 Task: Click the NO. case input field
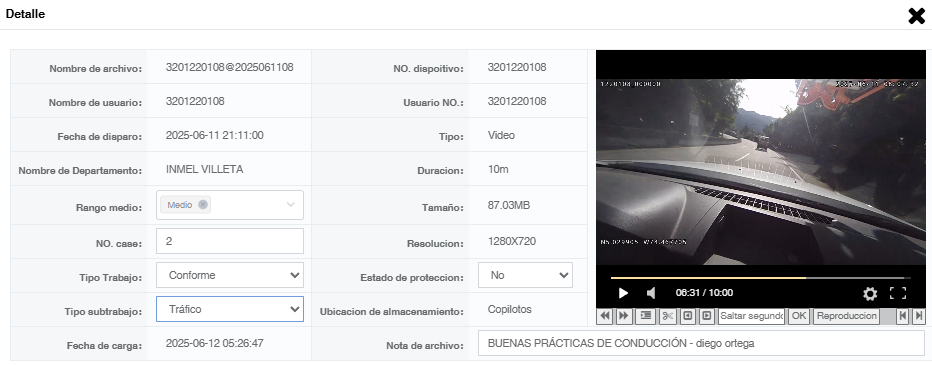[230, 241]
